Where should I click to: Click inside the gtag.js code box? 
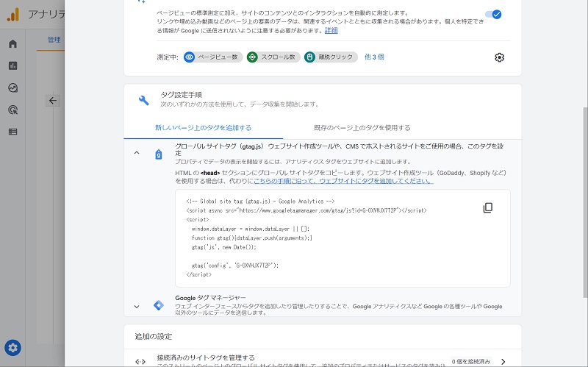pos(343,238)
